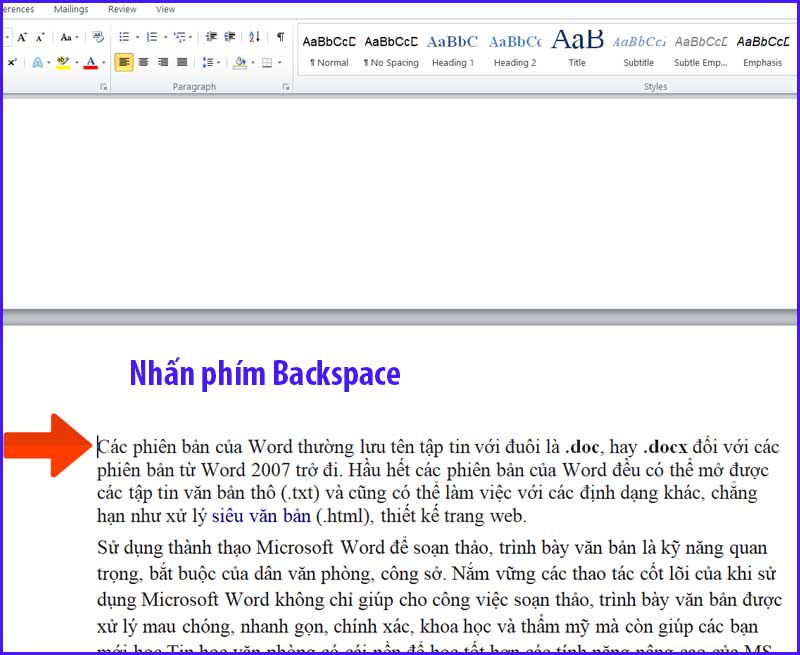Screen dimensions: 800x655
Task: Switch to the View tab
Action: 165,9
